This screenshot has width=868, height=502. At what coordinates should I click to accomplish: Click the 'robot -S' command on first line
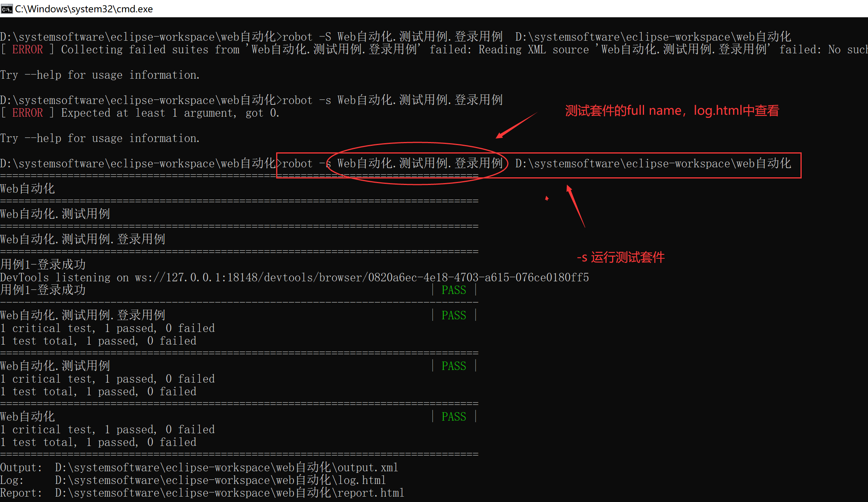point(306,37)
